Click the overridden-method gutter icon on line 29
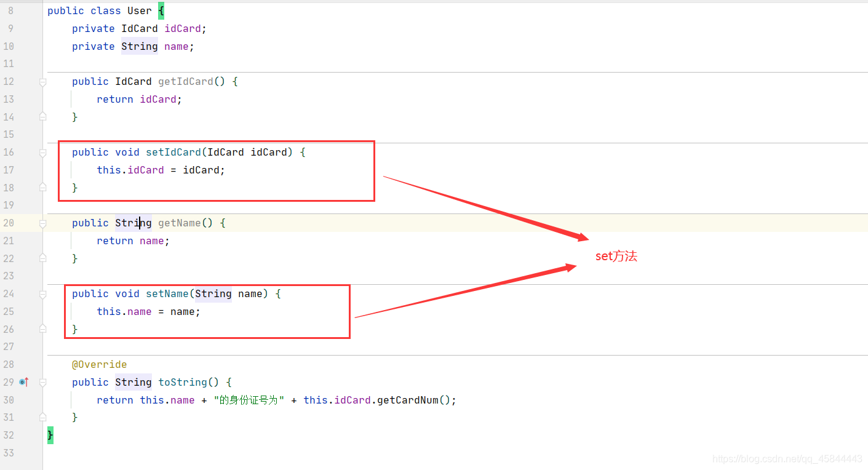 tap(24, 382)
